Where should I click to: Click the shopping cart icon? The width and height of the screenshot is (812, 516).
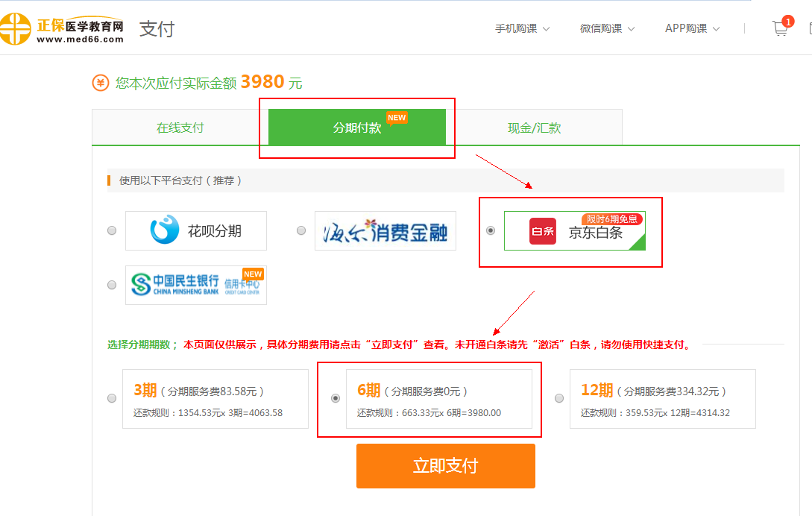coord(780,28)
